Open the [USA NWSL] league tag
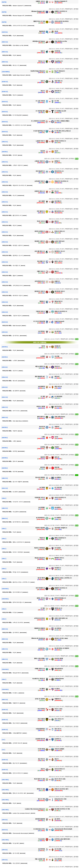The image size is (79, 868). point(5,71)
